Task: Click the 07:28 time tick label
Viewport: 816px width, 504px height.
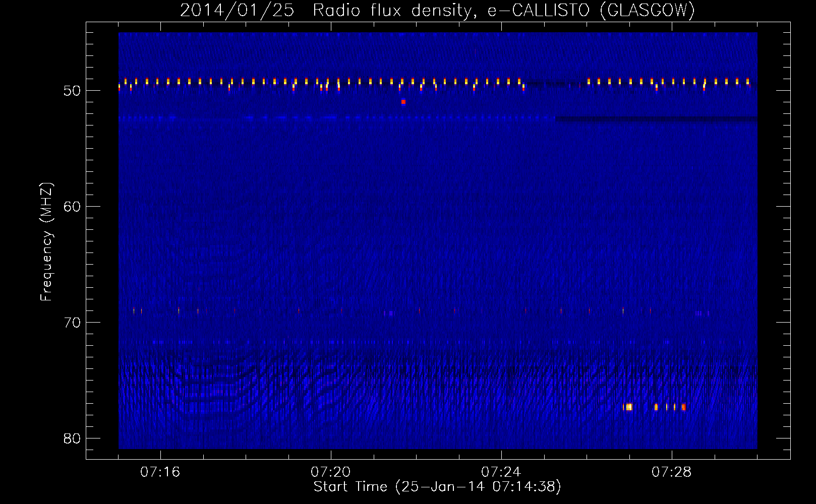Action: pyautogui.click(x=671, y=472)
